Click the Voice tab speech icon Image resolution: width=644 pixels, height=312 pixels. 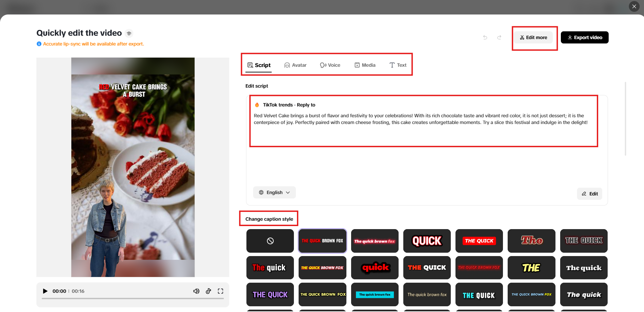pos(323,65)
